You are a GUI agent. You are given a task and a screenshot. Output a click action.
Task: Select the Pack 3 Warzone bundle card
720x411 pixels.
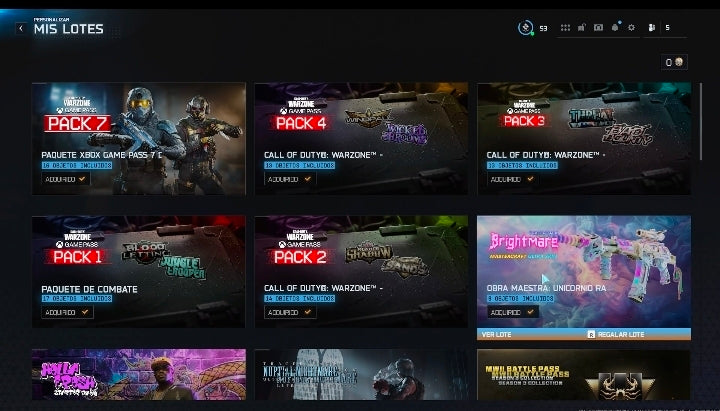584,139
